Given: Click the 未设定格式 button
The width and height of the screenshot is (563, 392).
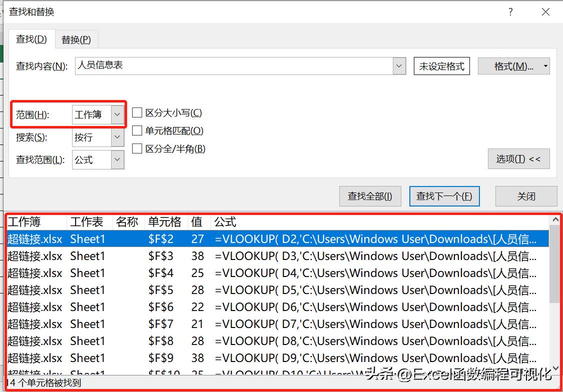Looking at the screenshot, I should (x=441, y=65).
